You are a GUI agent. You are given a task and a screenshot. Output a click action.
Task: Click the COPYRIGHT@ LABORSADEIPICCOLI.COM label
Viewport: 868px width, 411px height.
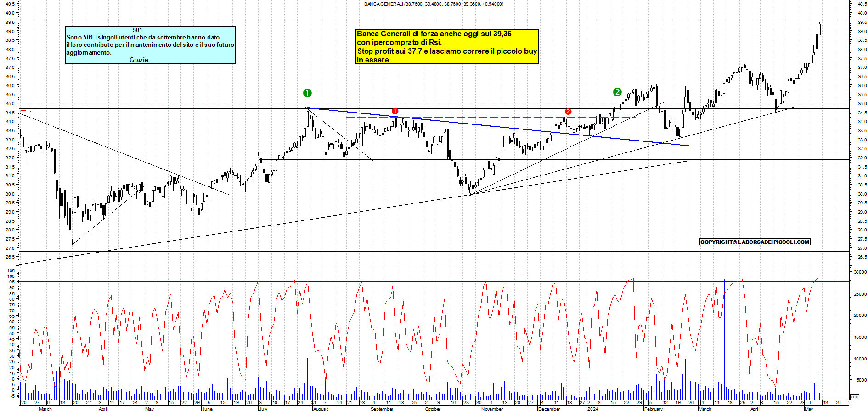755,242
